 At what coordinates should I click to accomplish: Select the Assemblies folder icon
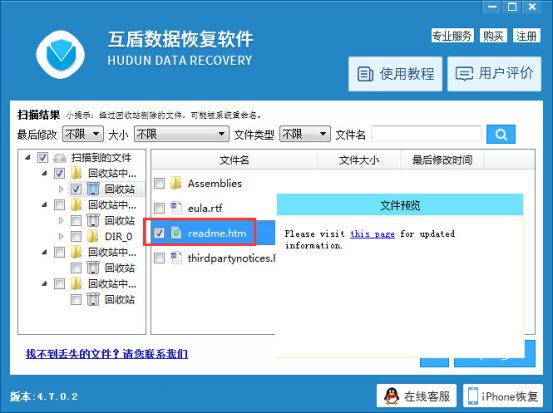click(176, 183)
